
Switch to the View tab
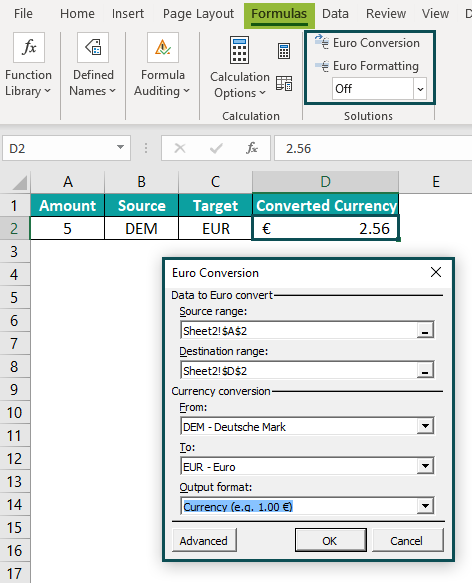point(435,14)
